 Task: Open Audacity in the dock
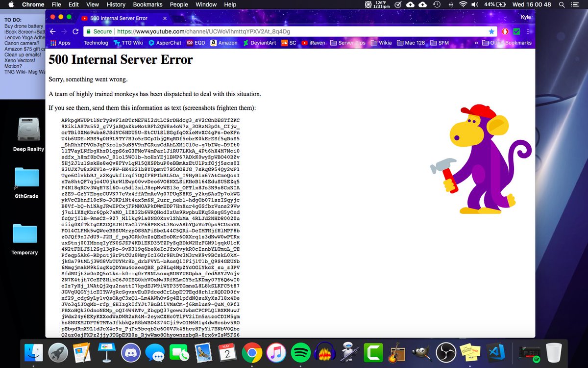coord(324,352)
